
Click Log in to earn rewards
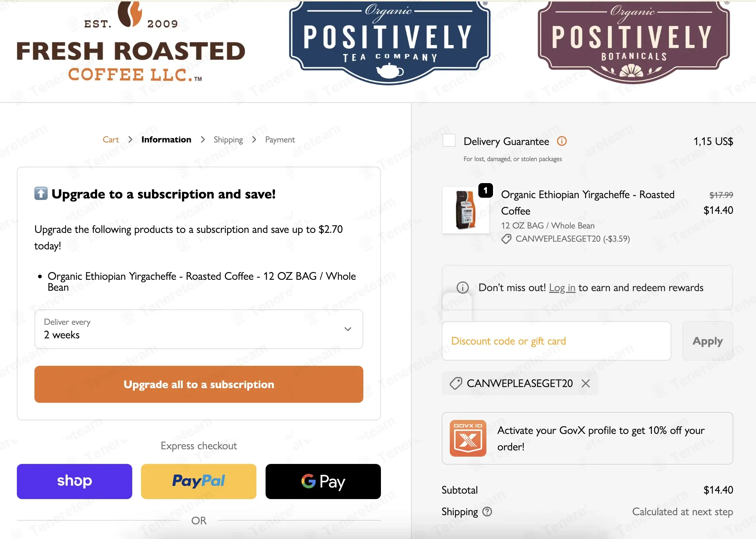click(562, 288)
